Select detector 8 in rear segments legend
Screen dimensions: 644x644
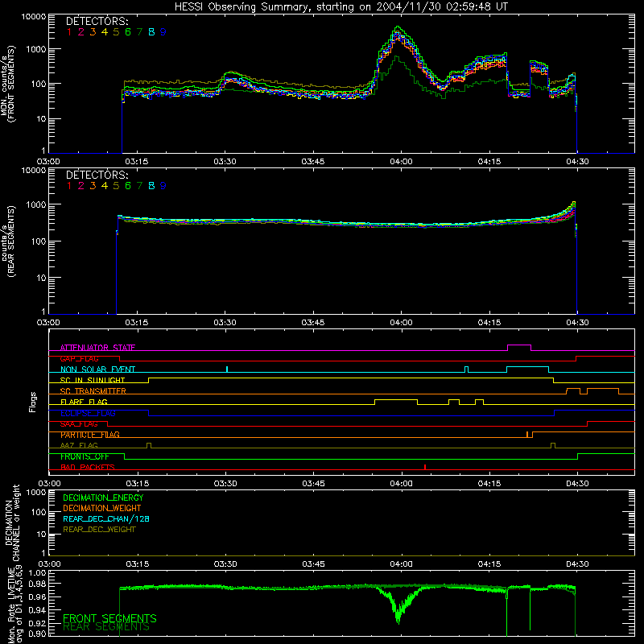click(x=151, y=186)
